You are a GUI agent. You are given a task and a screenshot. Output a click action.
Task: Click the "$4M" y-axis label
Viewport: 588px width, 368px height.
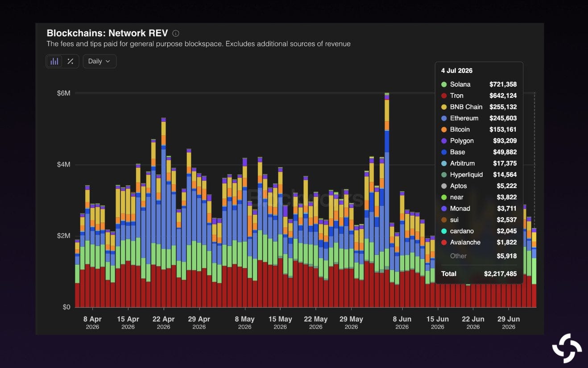(x=63, y=164)
